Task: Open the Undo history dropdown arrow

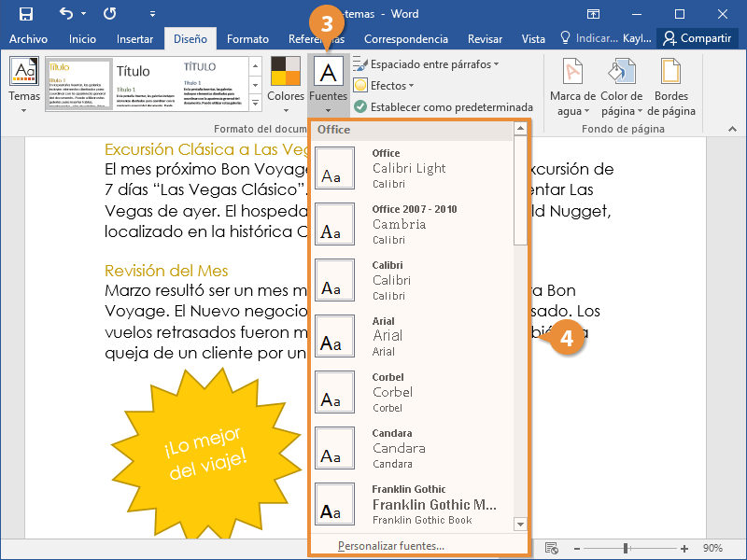Action: [x=83, y=14]
